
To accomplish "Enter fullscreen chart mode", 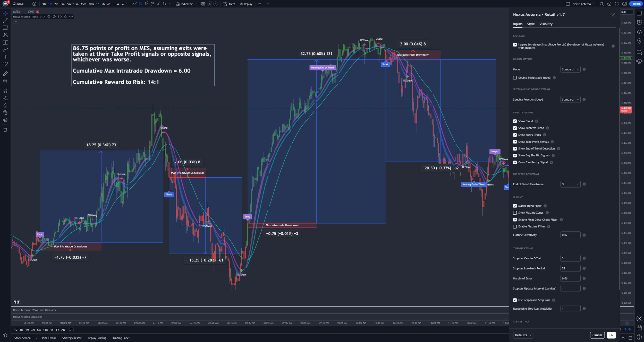I will (617, 4).
